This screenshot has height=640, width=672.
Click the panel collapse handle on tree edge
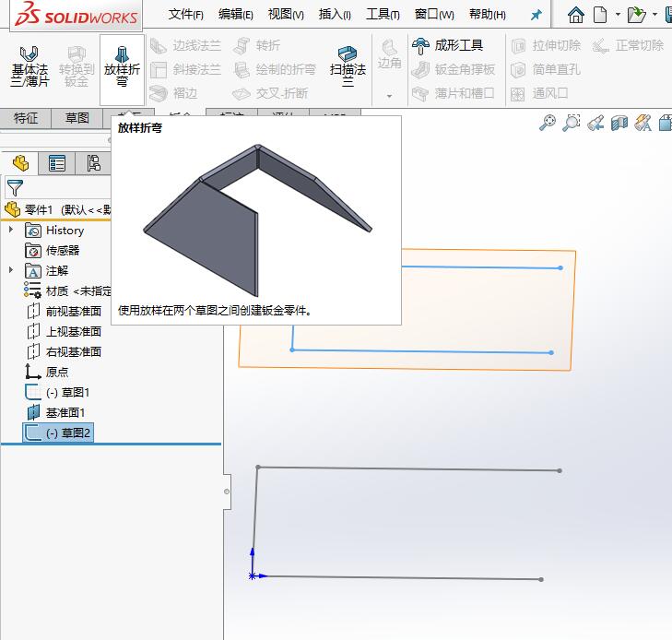click(227, 492)
